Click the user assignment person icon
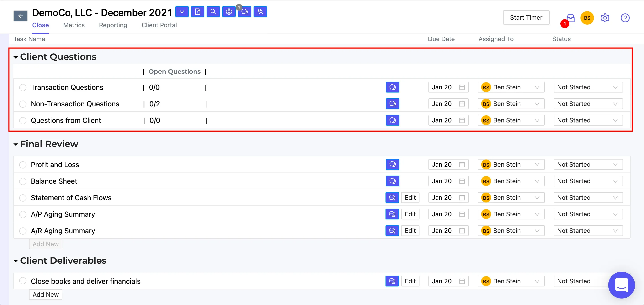Screen dimensions: 644x305 point(260,12)
